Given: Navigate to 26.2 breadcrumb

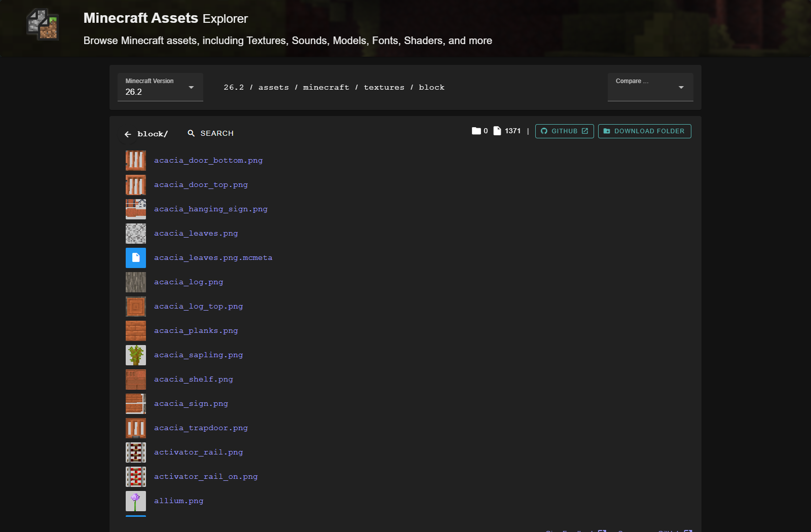Looking at the screenshot, I should pyautogui.click(x=234, y=87).
